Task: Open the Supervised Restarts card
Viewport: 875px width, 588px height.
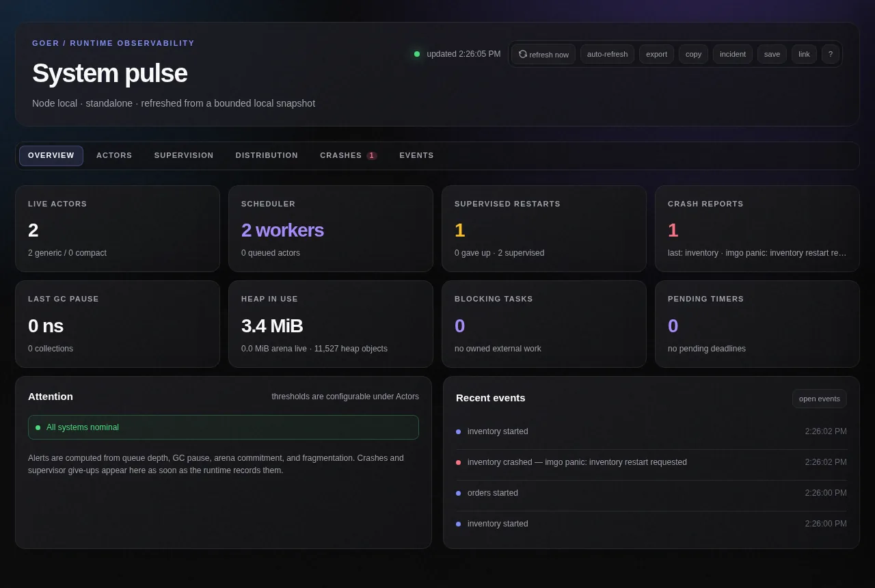Action: click(544, 229)
